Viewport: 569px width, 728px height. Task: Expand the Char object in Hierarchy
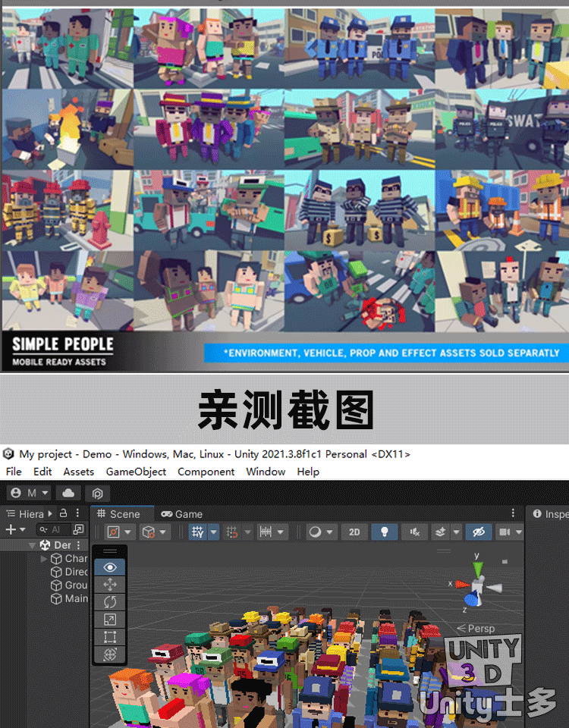click(44, 559)
